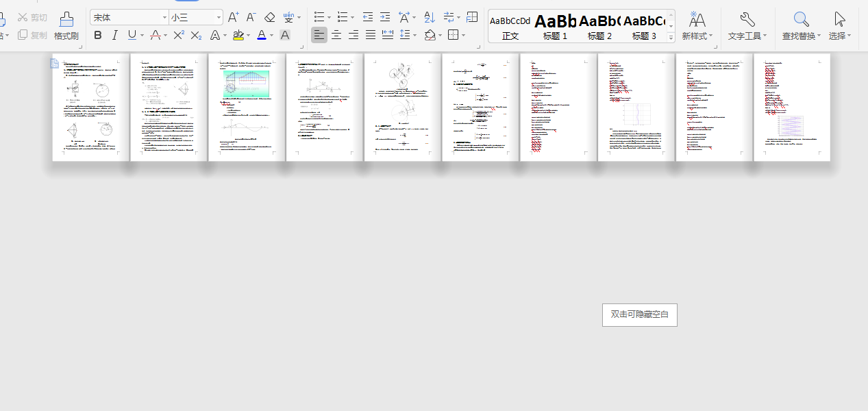868x411 pixels.
Task: Click the pinyin guide (wén) icon
Action: (288, 17)
